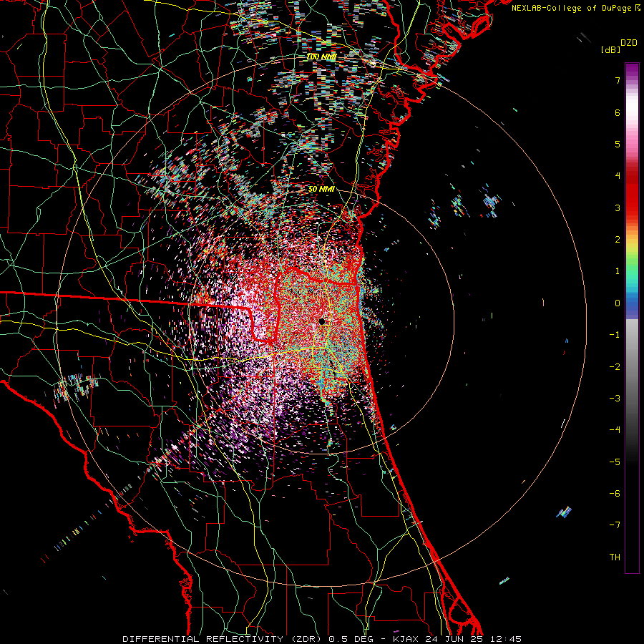Screen dimensions: 644x644
Task: Click the 3 value on color scale
Action: [x=618, y=208]
